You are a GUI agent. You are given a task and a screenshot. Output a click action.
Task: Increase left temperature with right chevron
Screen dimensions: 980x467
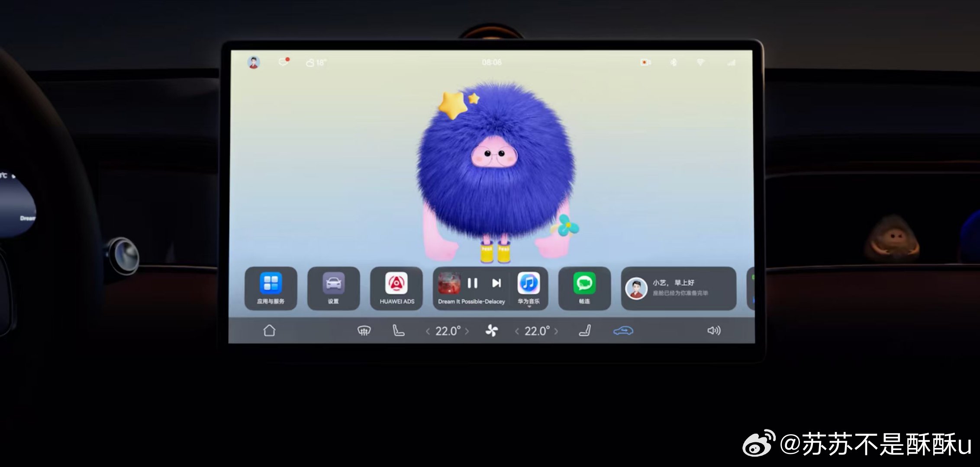[467, 332]
